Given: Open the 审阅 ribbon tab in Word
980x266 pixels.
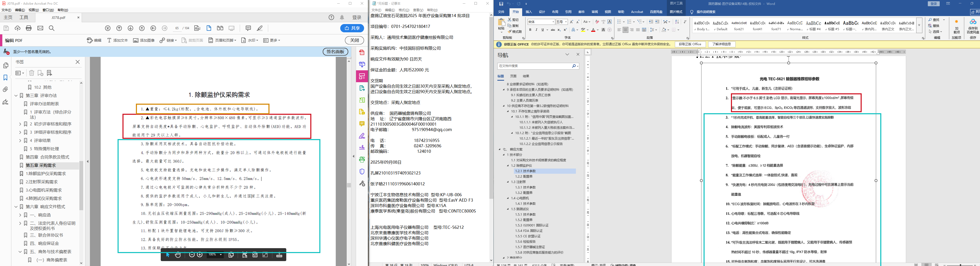Looking at the screenshot, I should (x=595, y=12).
